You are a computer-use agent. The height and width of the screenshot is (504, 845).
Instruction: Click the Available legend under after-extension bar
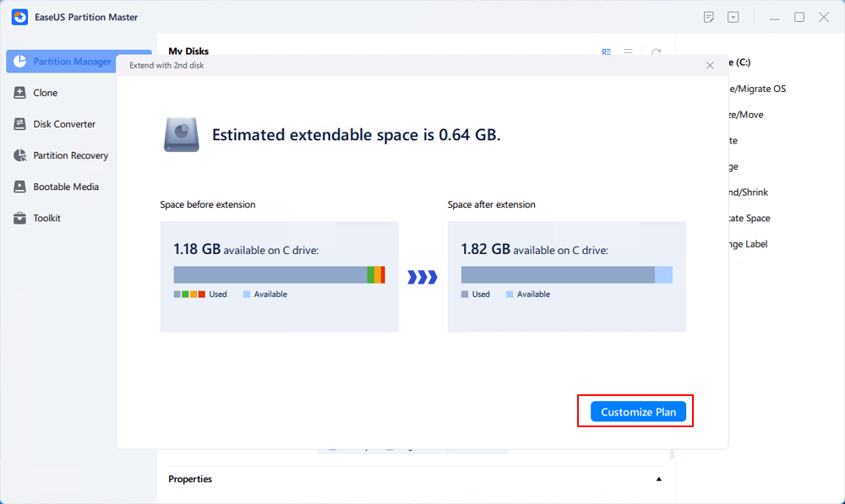pos(528,295)
